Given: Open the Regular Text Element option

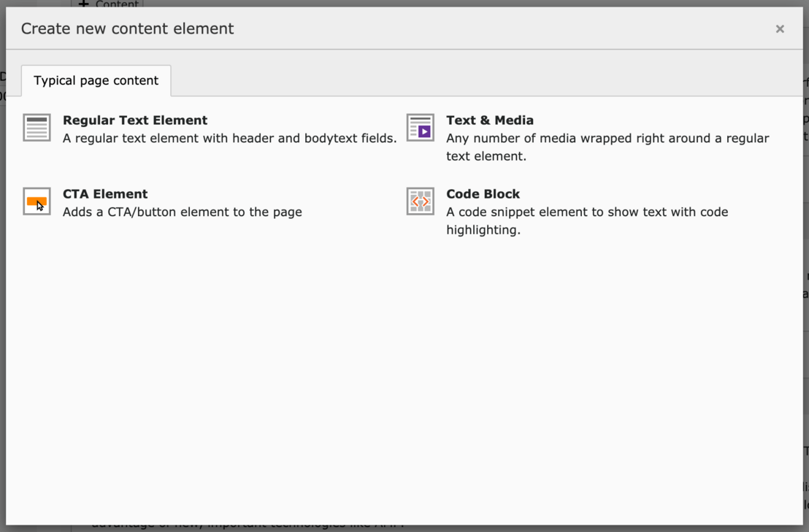Looking at the screenshot, I should tap(135, 120).
